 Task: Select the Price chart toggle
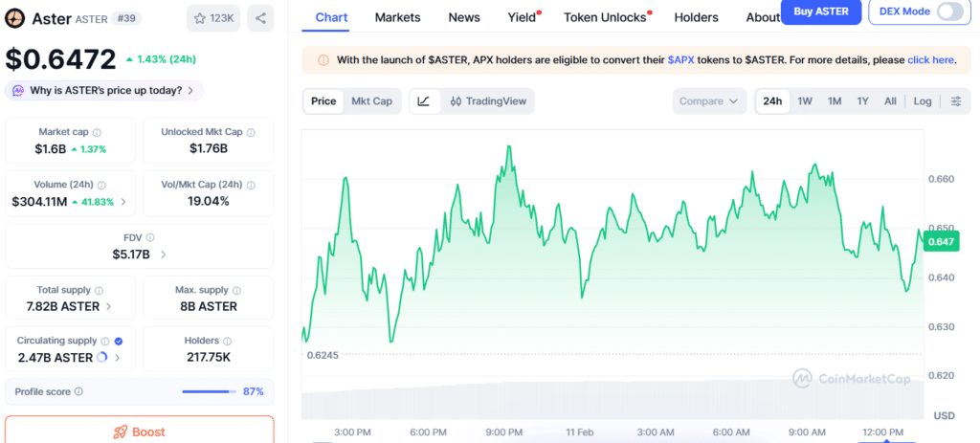pyautogui.click(x=323, y=101)
